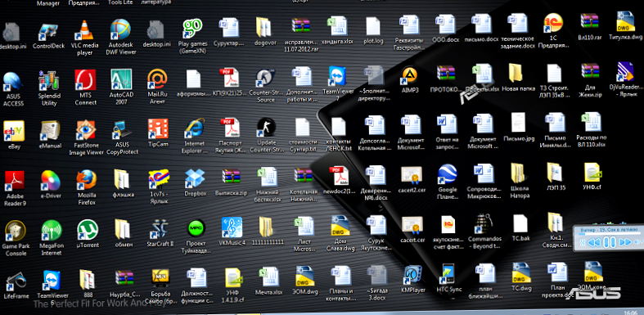Select the ASUS ACCESS shortcut

coord(13,88)
